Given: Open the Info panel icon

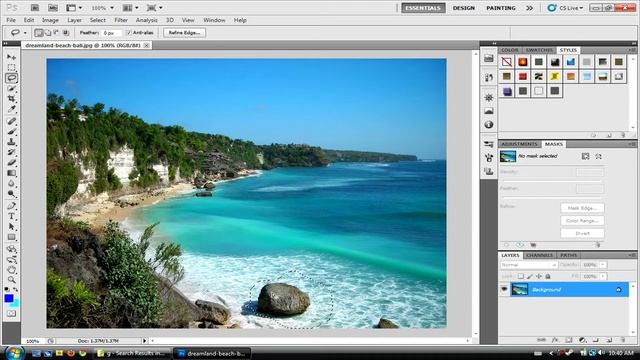Looking at the screenshot, I should [489, 124].
